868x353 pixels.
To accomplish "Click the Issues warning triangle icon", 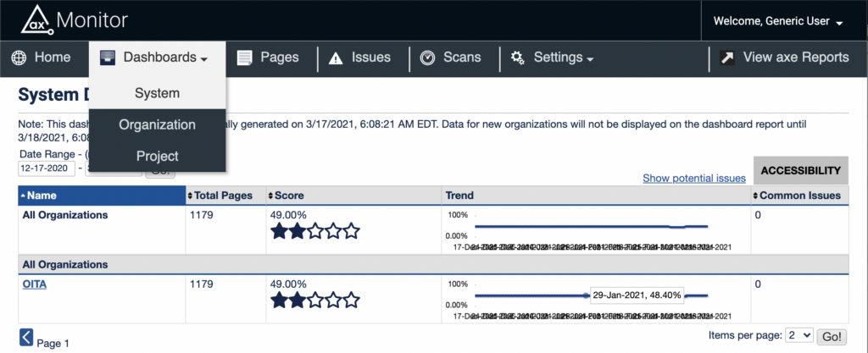I will (x=336, y=58).
